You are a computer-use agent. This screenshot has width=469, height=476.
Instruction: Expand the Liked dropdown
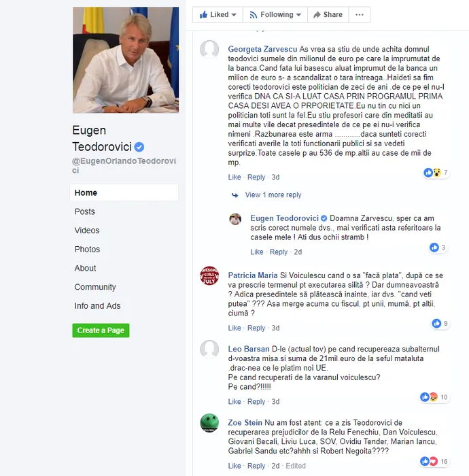[x=218, y=14]
